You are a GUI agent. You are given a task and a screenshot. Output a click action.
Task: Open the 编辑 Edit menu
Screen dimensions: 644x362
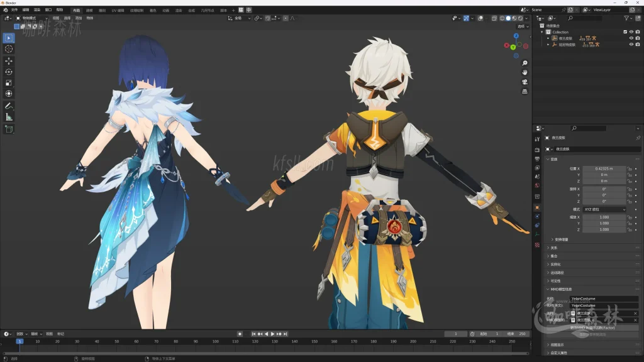(25, 10)
